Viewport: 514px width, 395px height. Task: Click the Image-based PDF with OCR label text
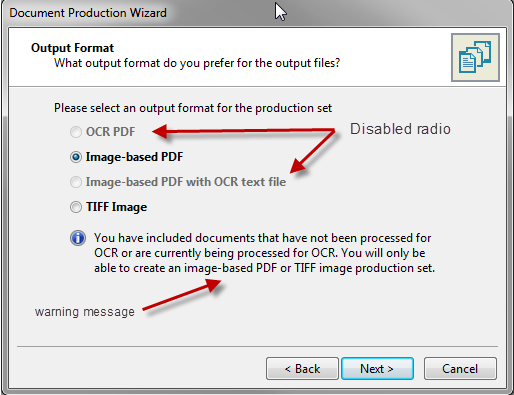(x=186, y=182)
